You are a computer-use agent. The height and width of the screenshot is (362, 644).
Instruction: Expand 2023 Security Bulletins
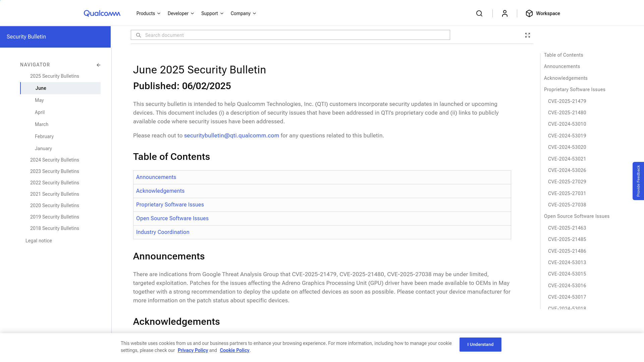pos(55,171)
